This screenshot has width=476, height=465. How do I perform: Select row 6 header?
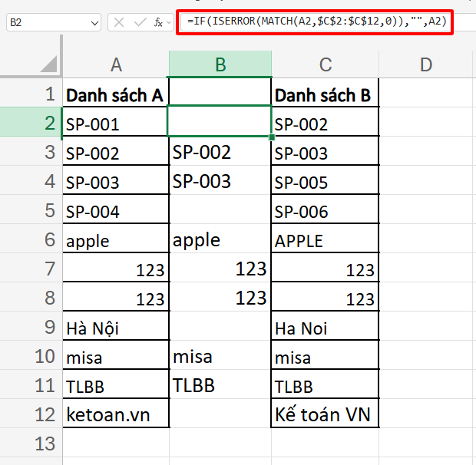click(x=31, y=239)
